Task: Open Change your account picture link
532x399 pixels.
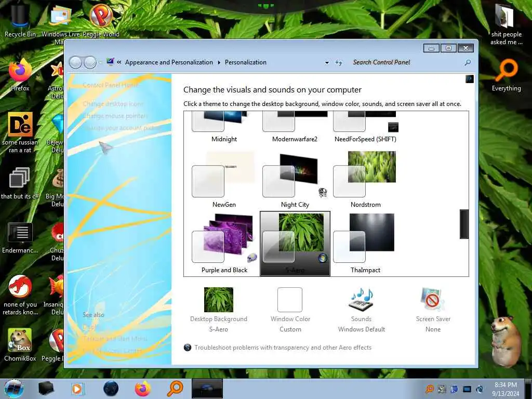Action: (122, 128)
